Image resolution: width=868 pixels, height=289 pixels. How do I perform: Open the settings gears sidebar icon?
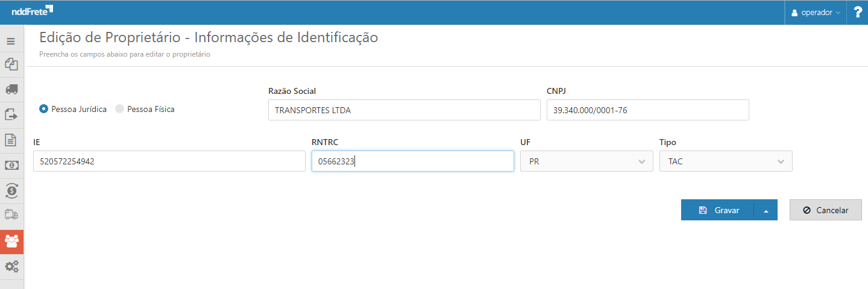point(11,266)
